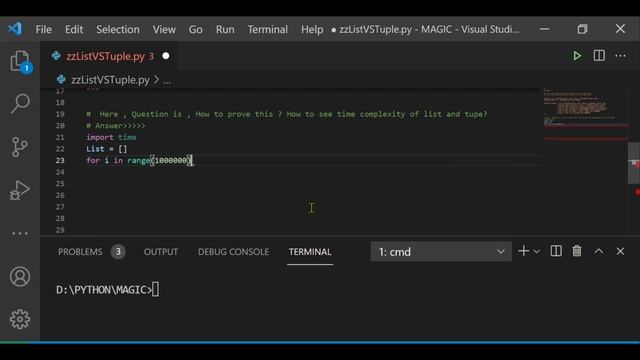Run Python file with green play button
The height and width of the screenshot is (360, 640).
[577, 56]
